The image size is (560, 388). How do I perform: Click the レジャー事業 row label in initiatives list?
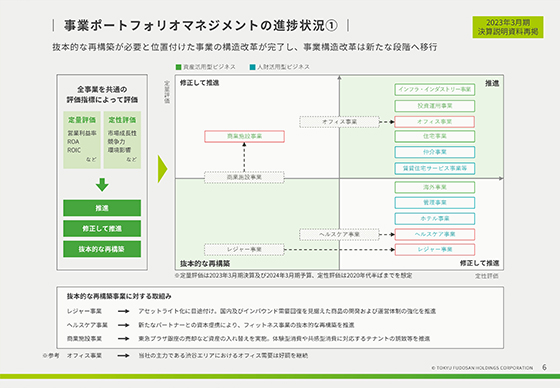click(84, 311)
